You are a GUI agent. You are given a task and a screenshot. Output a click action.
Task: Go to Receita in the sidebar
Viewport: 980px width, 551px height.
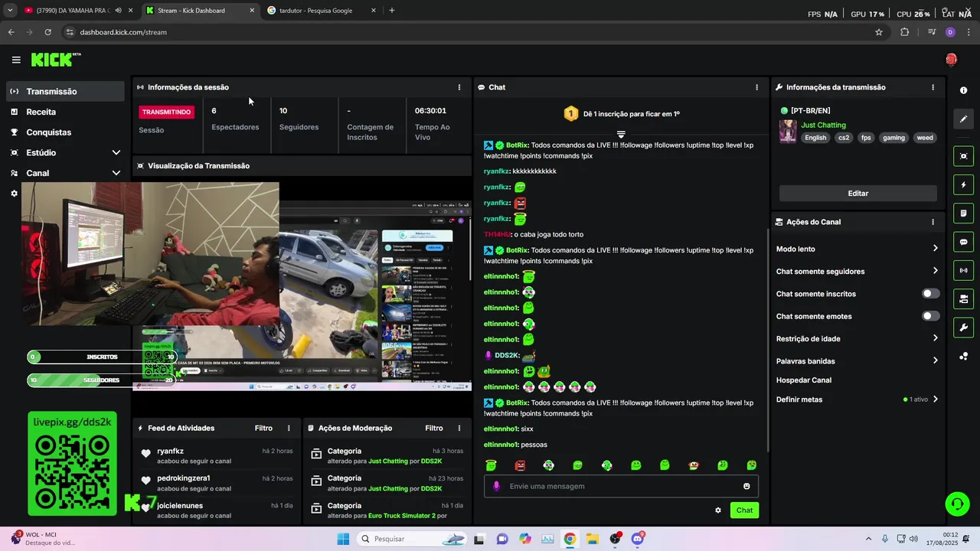(65, 112)
